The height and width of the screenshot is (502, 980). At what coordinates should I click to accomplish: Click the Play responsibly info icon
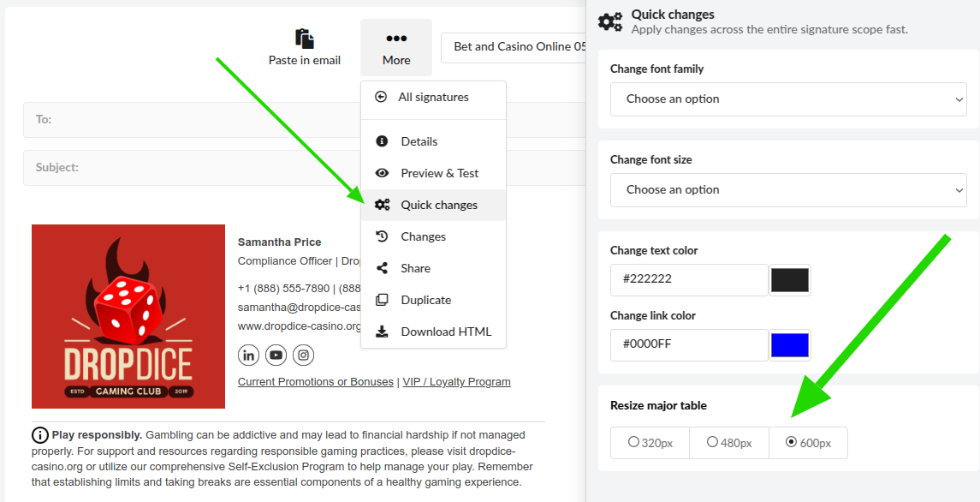coord(39,434)
